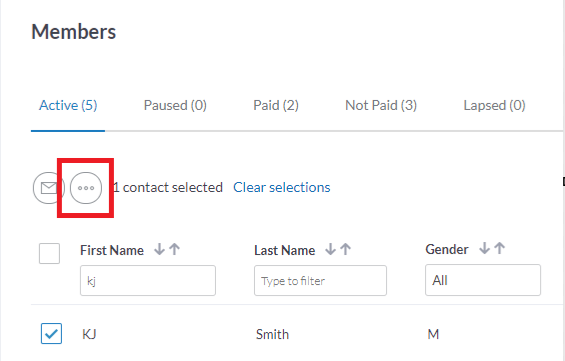Open the three-dot more actions menu

(86, 188)
